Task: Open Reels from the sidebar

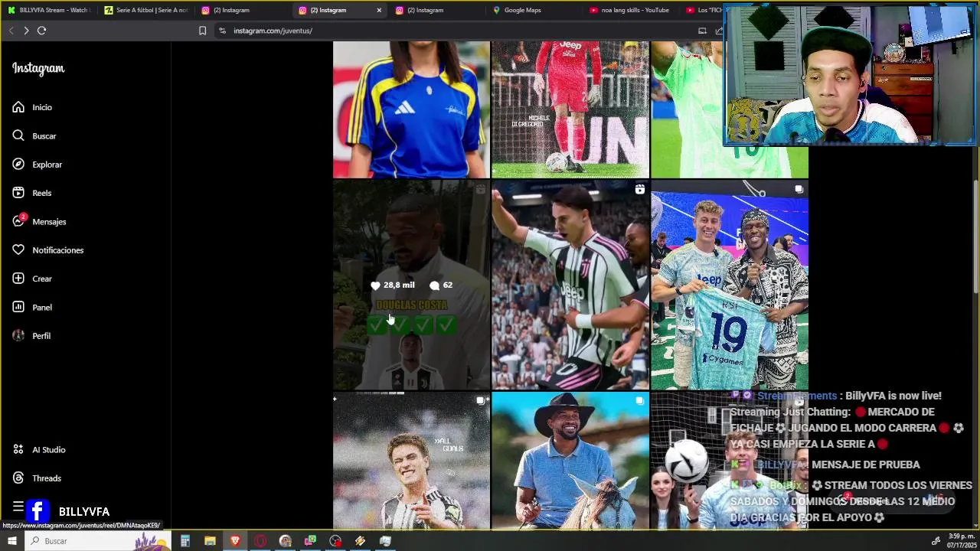Action: pos(31,193)
